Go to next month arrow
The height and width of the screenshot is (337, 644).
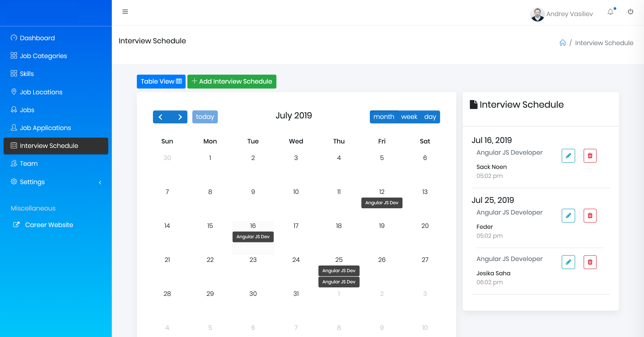(x=180, y=117)
